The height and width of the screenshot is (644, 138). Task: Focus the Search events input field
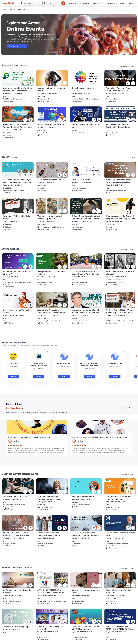point(32,3)
